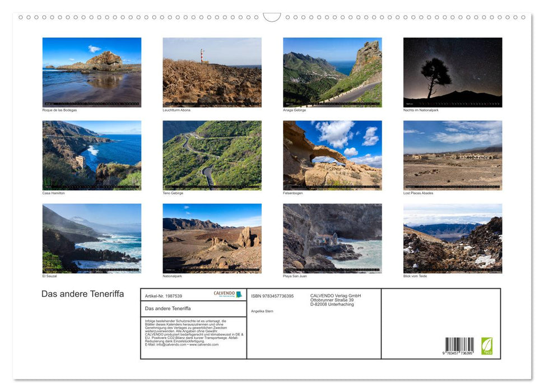Open the Leuchtturm Abona thumbnail
The image size is (544, 392).
point(212,72)
